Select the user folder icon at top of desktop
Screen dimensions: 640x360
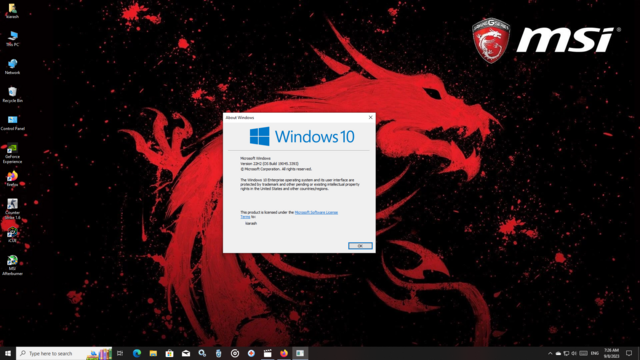(x=12, y=11)
